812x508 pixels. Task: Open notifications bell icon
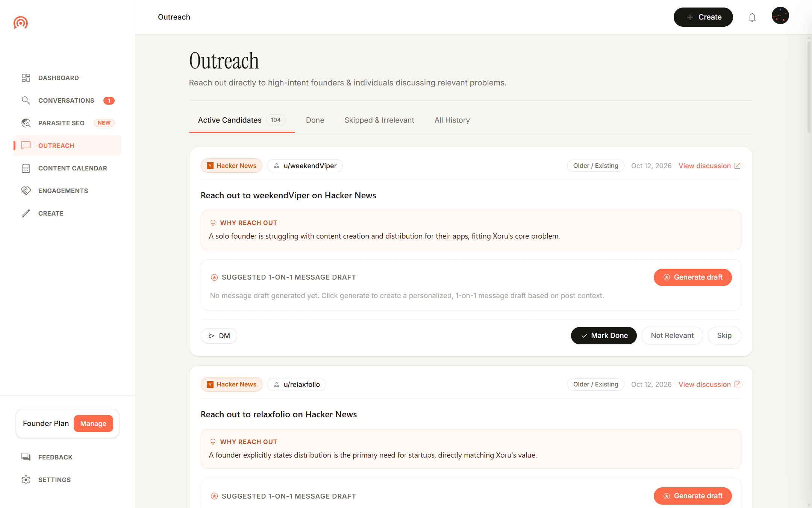(x=752, y=17)
